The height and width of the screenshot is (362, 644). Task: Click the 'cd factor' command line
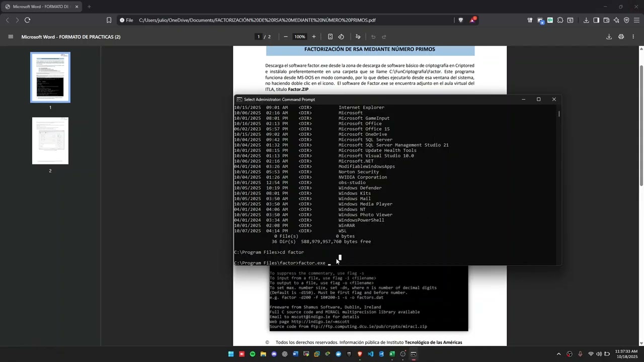click(x=269, y=252)
